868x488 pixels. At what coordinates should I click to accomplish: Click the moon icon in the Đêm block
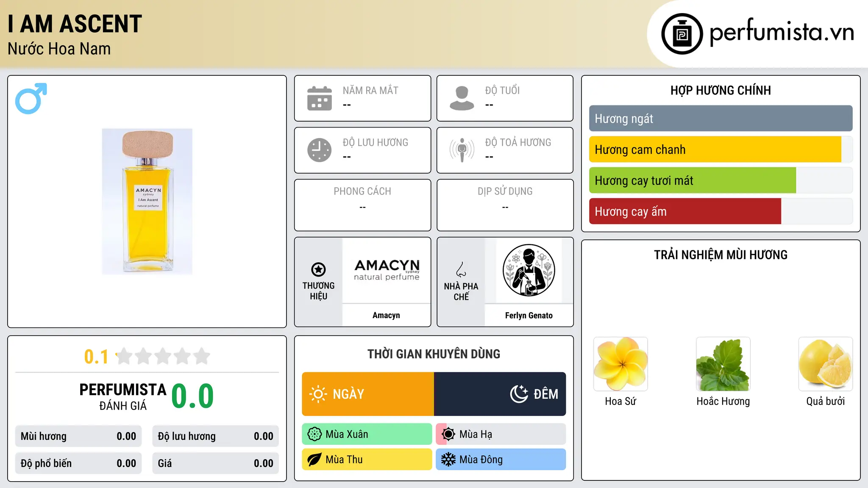click(519, 394)
